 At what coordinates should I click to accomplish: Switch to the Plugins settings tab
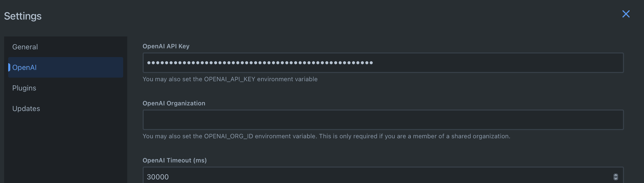pos(24,88)
